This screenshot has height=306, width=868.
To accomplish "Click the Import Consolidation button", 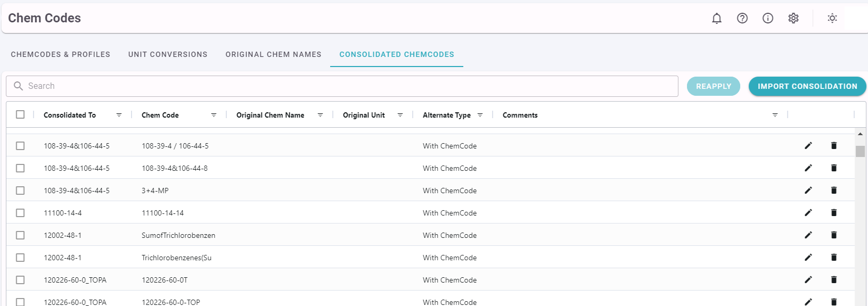I will click(x=807, y=86).
